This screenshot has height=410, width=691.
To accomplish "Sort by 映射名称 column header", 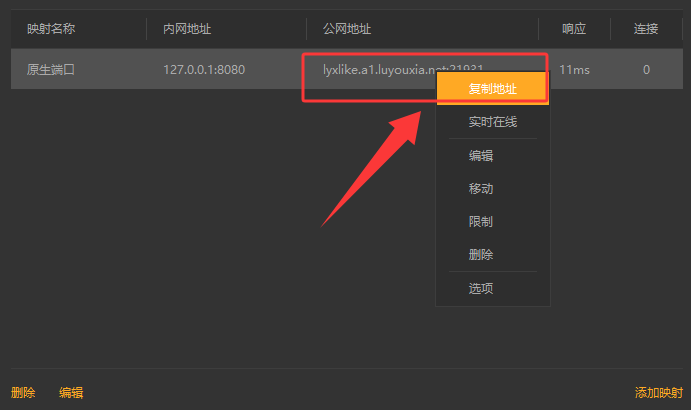I will [x=51, y=29].
